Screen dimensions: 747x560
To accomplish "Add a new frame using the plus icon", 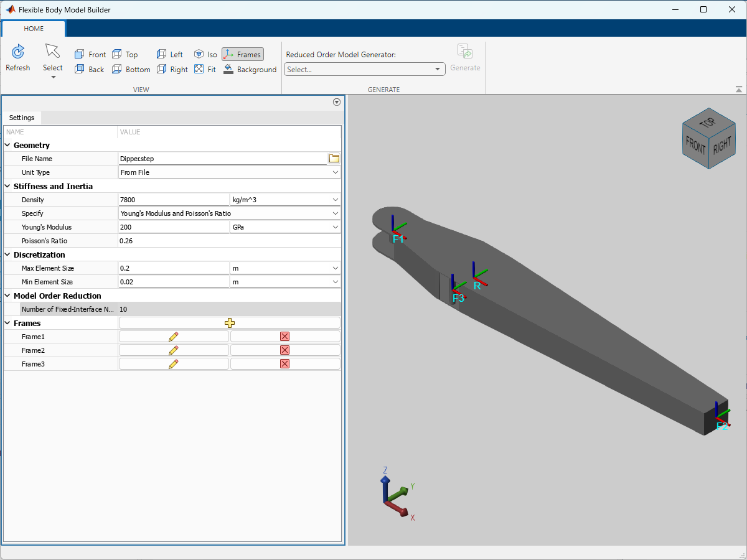I will (x=230, y=323).
